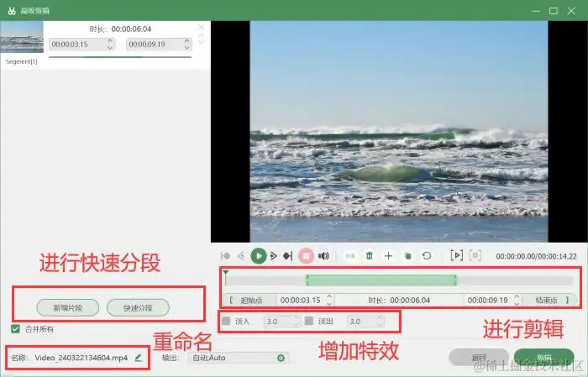
Task: Toggle the 合并所有 checkbox
Action: pos(15,329)
